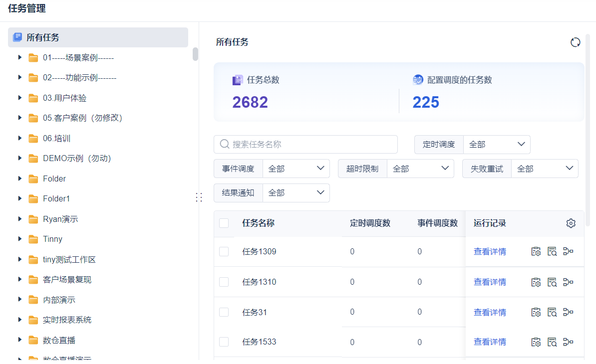
Task: Check the select-all checkbox in table header
Action: pyautogui.click(x=224, y=223)
